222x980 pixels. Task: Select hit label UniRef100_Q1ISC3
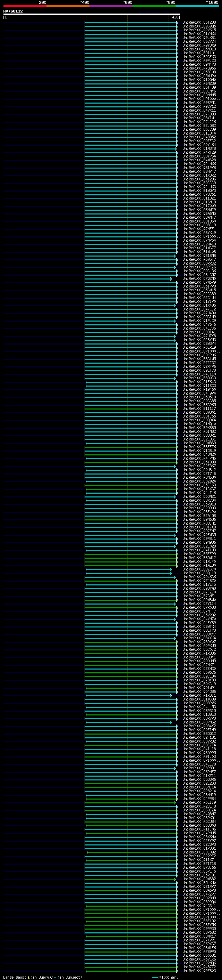(x=199, y=386)
